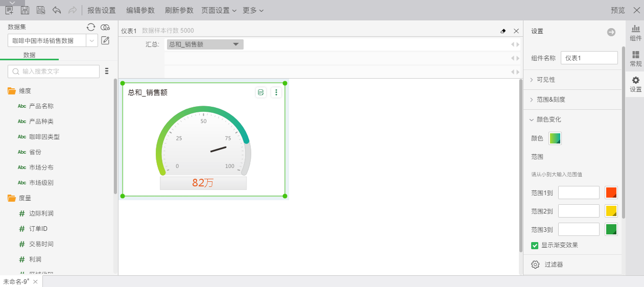Viewport: 644px width, 287px height.
Task: Switch to the 组件 side tab
Action: pos(635,33)
